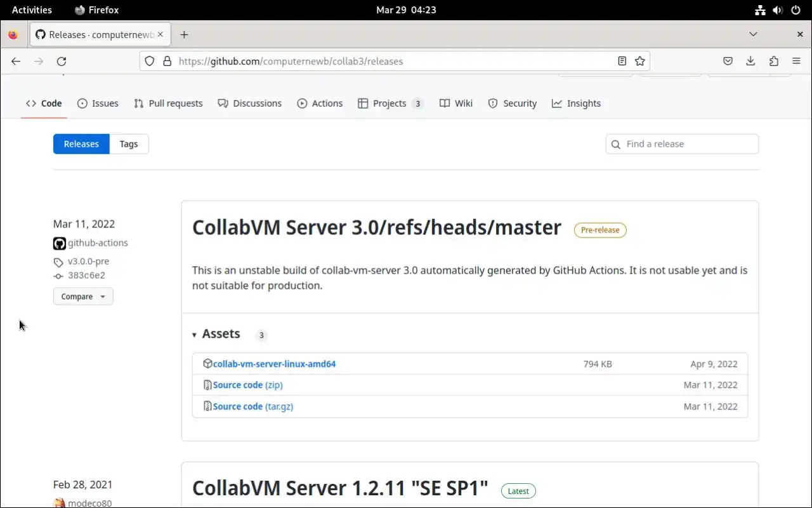The image size is (812, 508).
Task: Download collab-vm-server-linux-amd64 asset
Action: 274,364
